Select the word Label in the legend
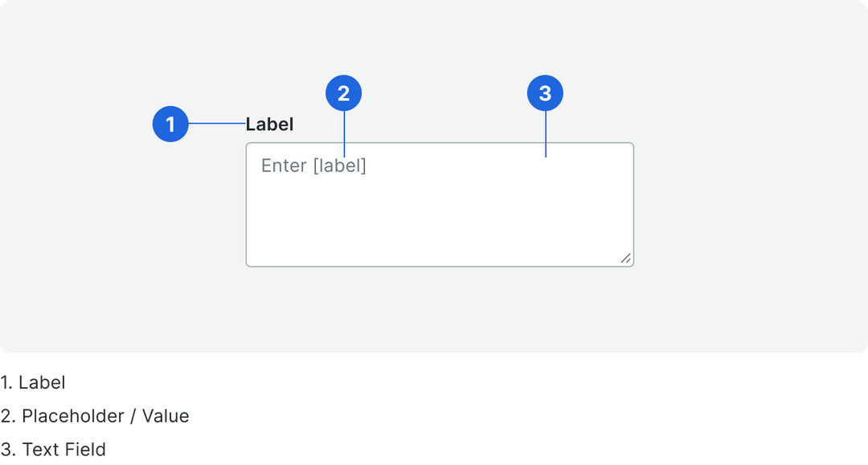The width and height of the screenshot is (868, 465). coord(43,383)
